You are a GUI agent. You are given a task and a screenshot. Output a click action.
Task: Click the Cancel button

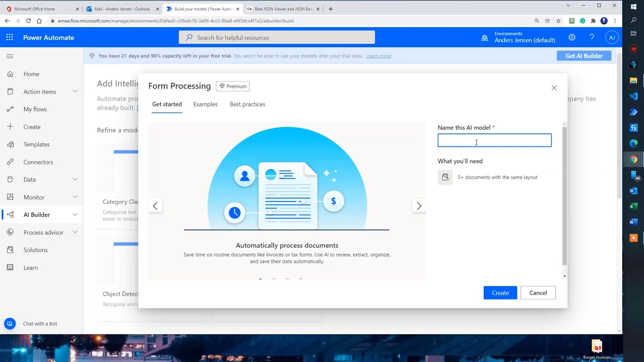pos(538,293)
